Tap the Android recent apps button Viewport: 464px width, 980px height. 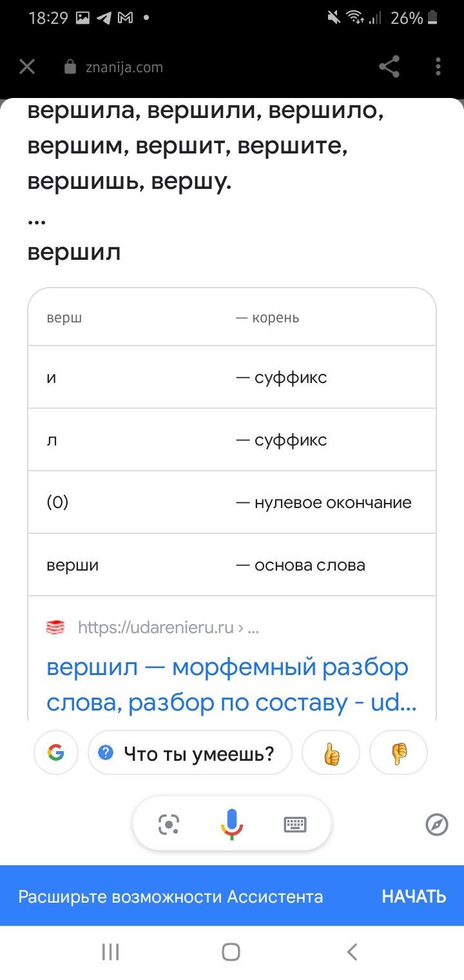[111, 952]
